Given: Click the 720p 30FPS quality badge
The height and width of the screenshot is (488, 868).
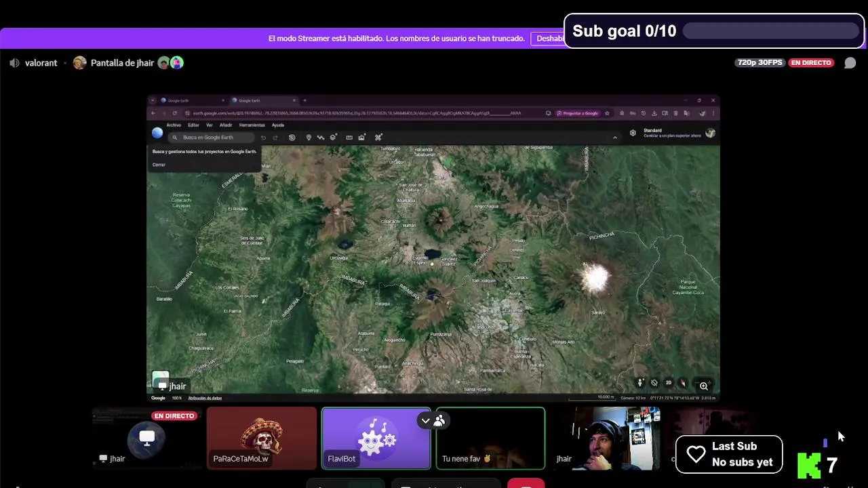Looking at the screenshot, I should click(x=759, y=62).
